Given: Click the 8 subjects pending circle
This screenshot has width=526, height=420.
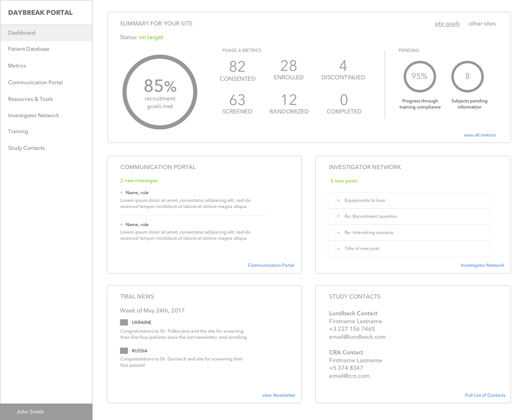Looking at the screenshot, I should pyautogui.click(x=467, y=76).
